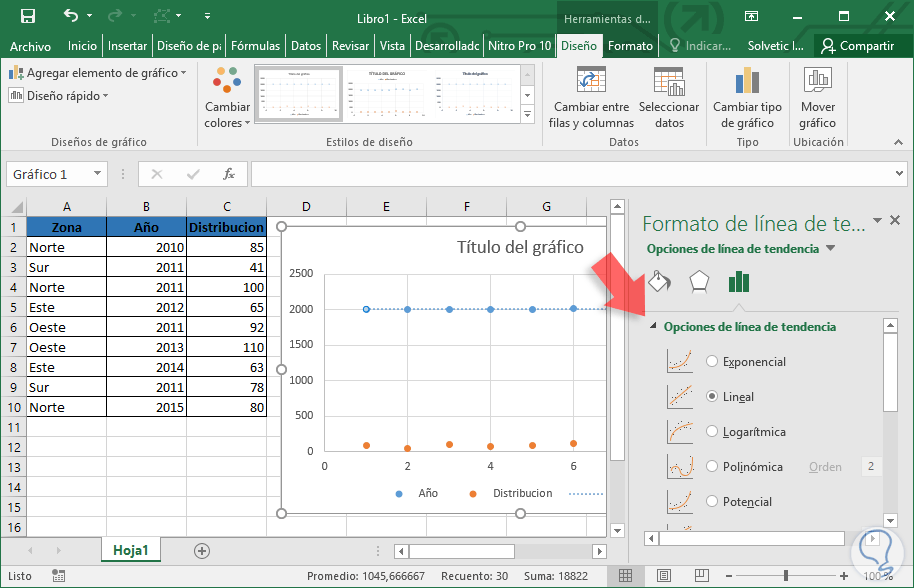
Task: Click the zoom slider in status bar
Action: pyautogui.click(x=786, y=576)
